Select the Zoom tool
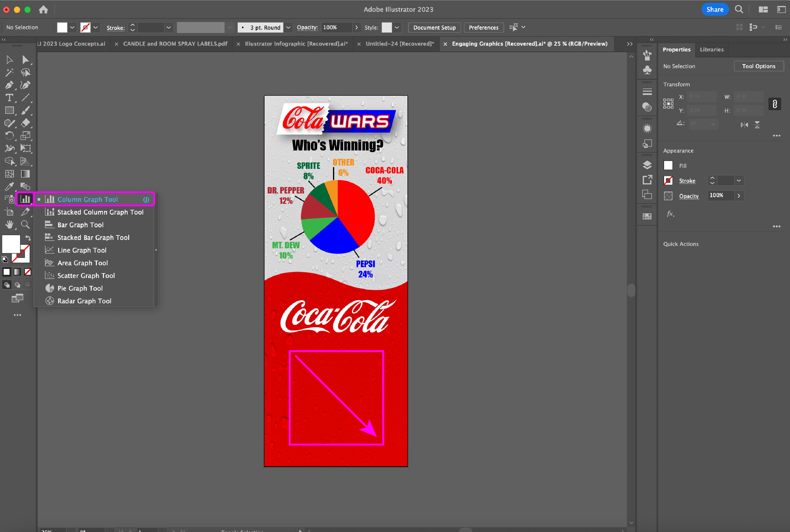This screenshot has height=532, width=790. [25, 224]
